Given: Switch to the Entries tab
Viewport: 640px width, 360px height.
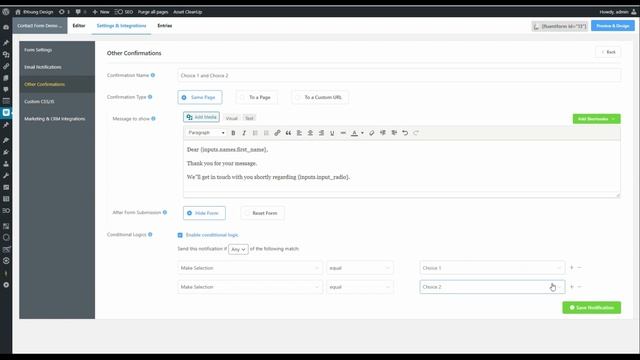Looking at the screenshot, I should [x=164, y=26].
